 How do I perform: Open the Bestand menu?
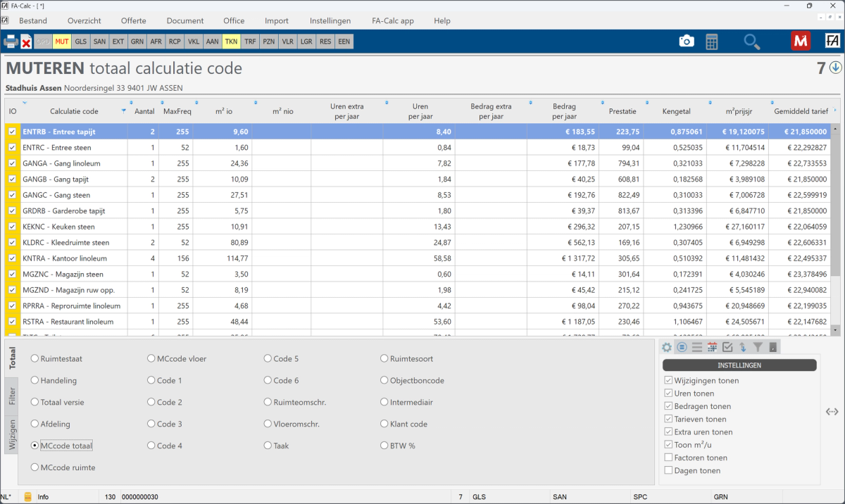pyautogui.click(x=33, y=20)
